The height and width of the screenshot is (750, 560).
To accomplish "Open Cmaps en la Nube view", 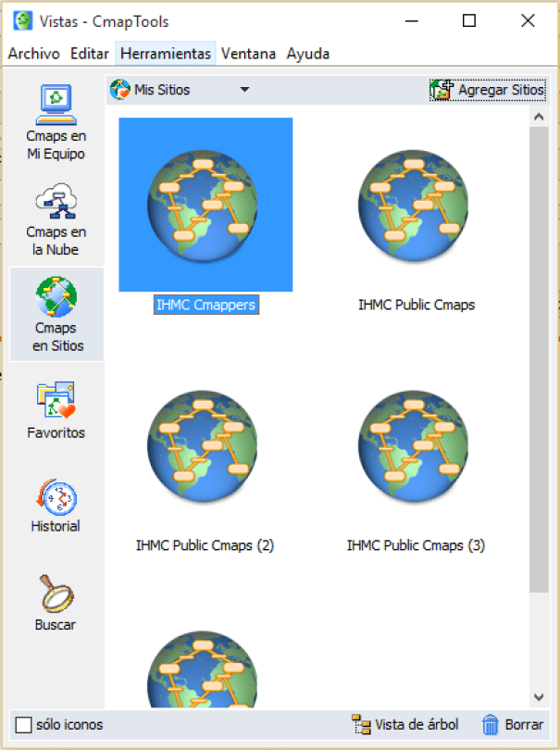I will pyautogui.click(x=56, y=219).
